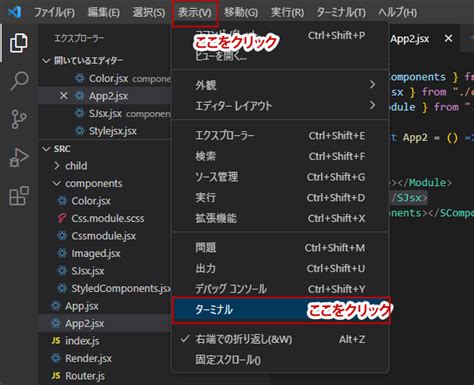Select the highlighted ターミナル menu entry

coord(281,310)
